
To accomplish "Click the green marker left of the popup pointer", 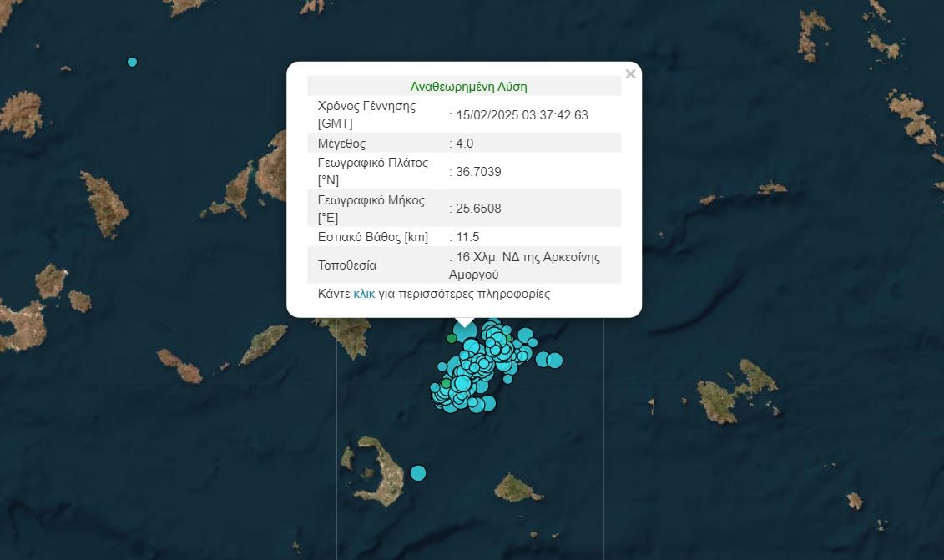I will pyautogui.click(x=452, y=338).
